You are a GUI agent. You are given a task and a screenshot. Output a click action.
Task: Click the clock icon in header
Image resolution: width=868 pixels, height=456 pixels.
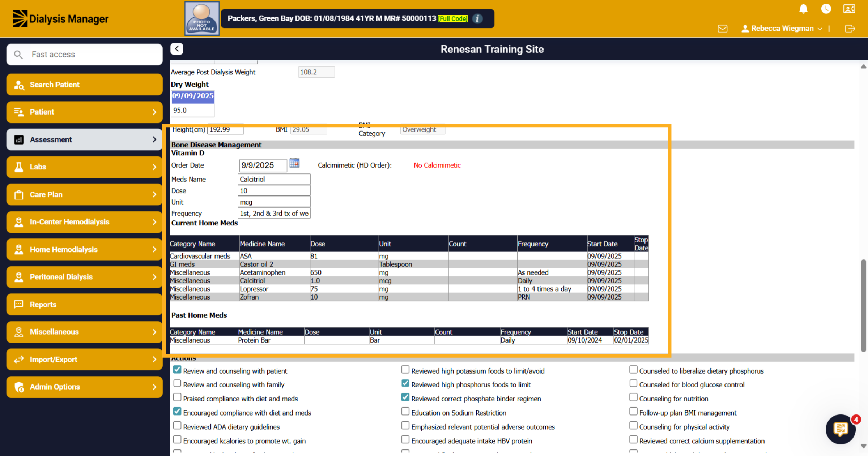point(826,9)
